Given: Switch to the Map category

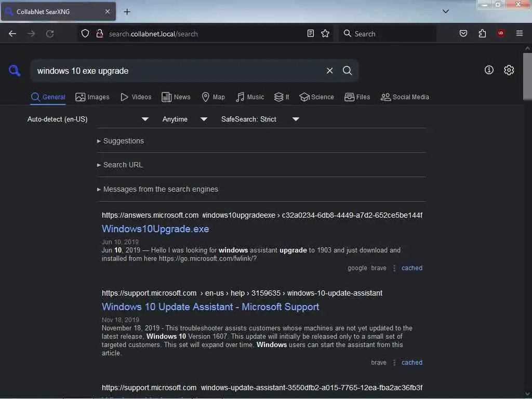Looking at the screenshot, I should (213, 97).
